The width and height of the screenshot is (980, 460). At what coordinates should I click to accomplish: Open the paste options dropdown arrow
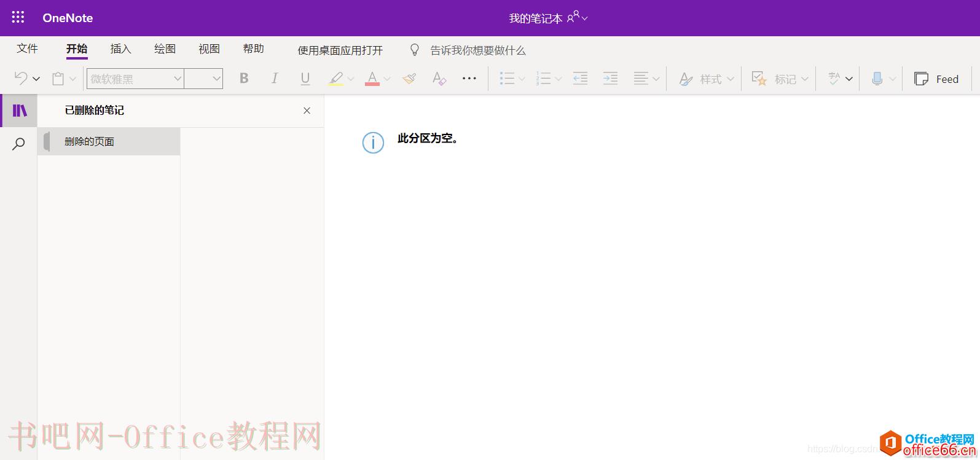tap(73, 79)
